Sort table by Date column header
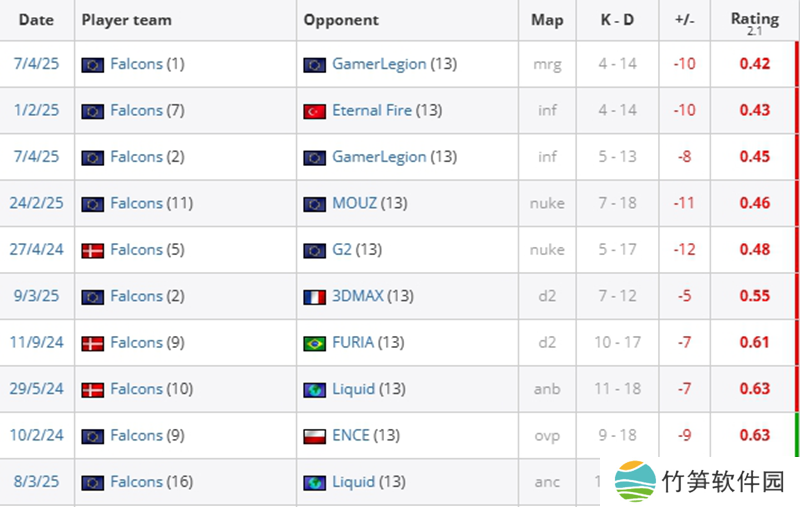The height and width of the screenshot is (507, 800). pos(36,20)
